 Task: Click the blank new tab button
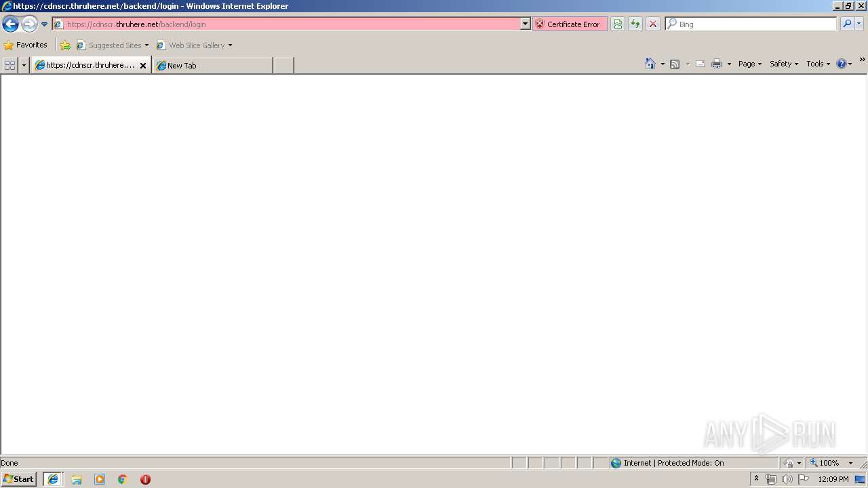coord(283,66)
